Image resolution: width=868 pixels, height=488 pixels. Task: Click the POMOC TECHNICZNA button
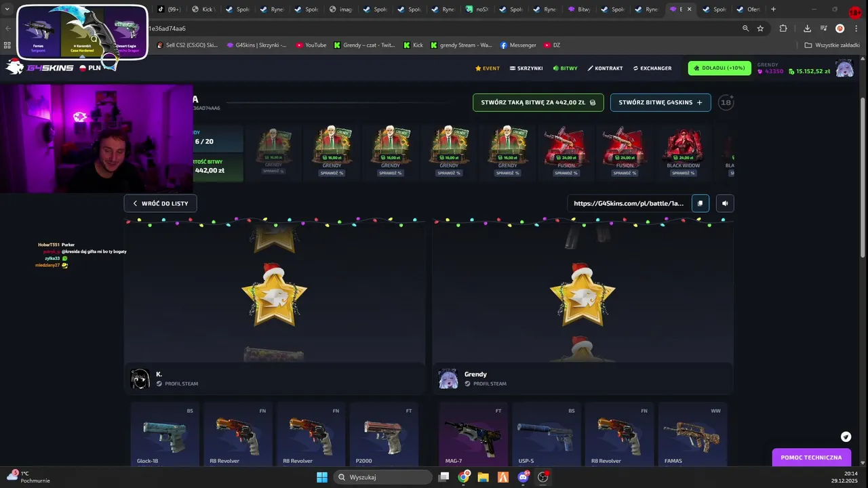click(811, 457)
